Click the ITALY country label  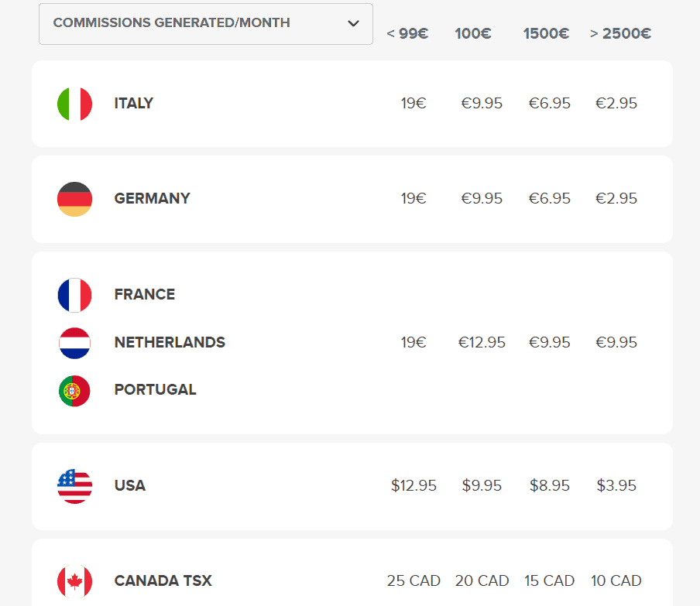coord(134,104)
